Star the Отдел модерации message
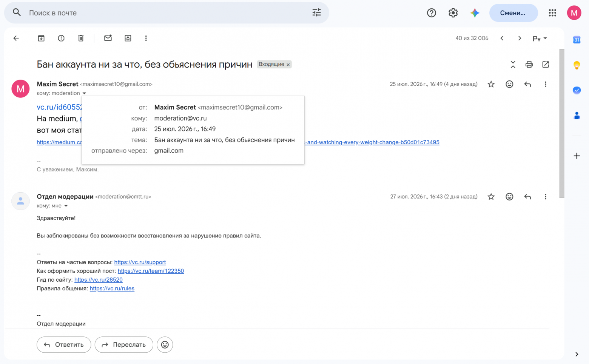The image size is (589, 364). [x=491, y=197]
